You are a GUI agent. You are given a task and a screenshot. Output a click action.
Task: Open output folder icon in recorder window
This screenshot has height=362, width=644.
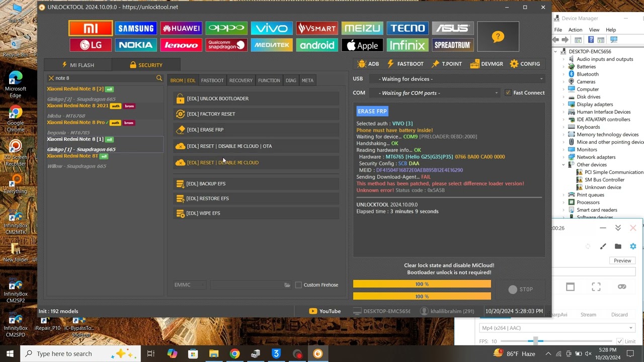point(618,246)
